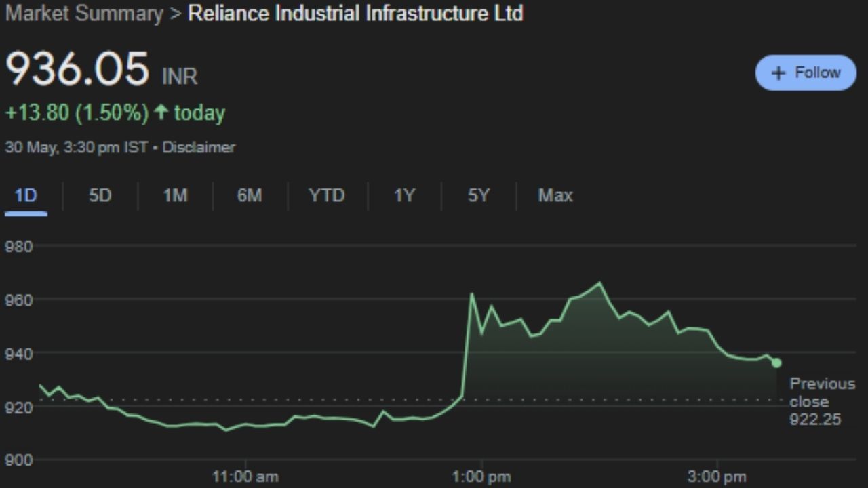This screenshot has width=868, height=488.
Task: Click the 940 y-axis label
Action: pyautogui.click(x=19, y=354)
